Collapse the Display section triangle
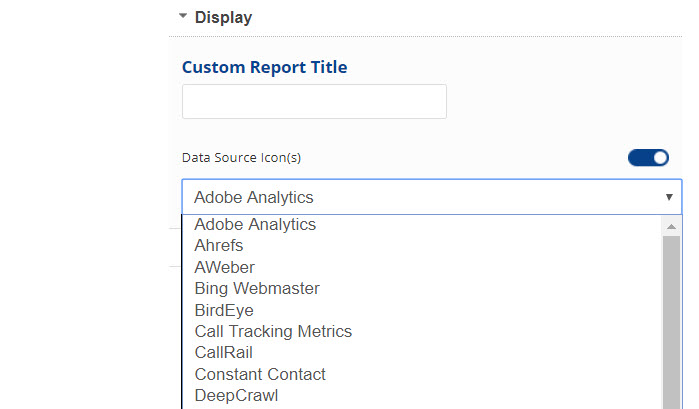 tap(183, 17)
